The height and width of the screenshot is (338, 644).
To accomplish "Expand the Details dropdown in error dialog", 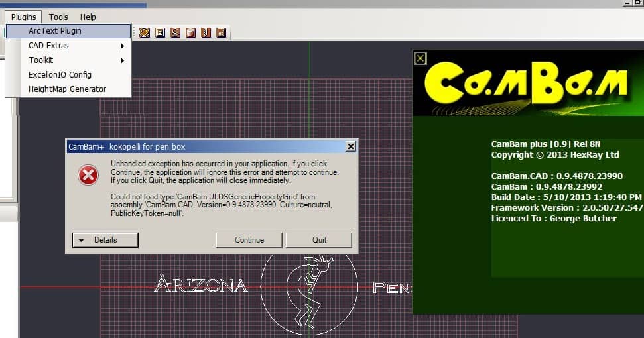I will [105, 240].
